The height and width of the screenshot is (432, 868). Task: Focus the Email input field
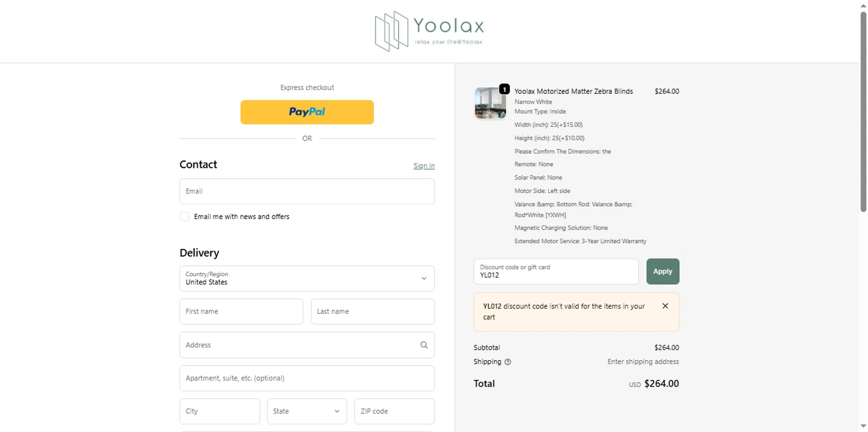pyautogui.click(x=307, y=191)
